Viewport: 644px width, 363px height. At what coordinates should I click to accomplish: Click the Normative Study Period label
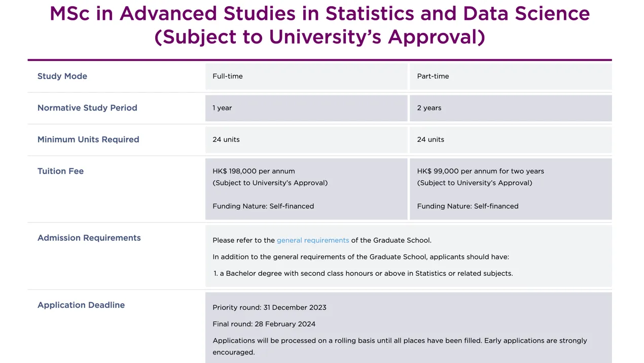(x=87, y=107)
